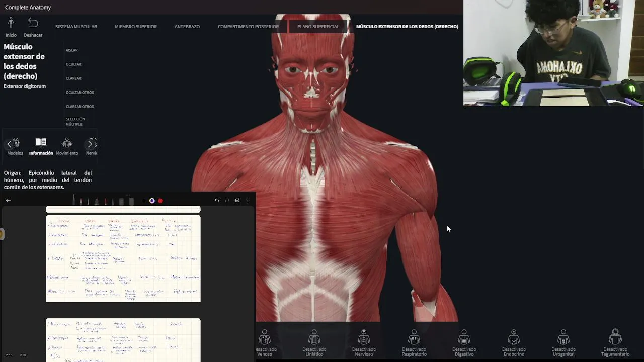This screenshot has width=644, height=362.
Task: Toggle the Tegumentario system layer
Action: (x=615, y=343)
